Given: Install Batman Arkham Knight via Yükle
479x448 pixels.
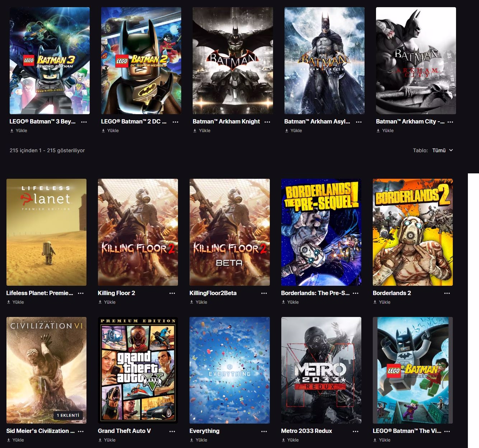Looking at the screenshot, I should click(x=202, y=131).
